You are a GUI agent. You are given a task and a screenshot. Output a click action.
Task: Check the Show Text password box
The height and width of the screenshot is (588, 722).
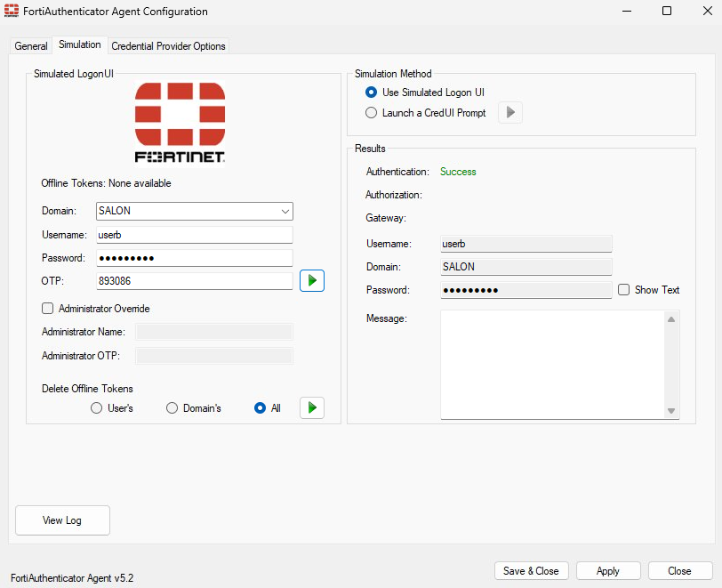624,290
